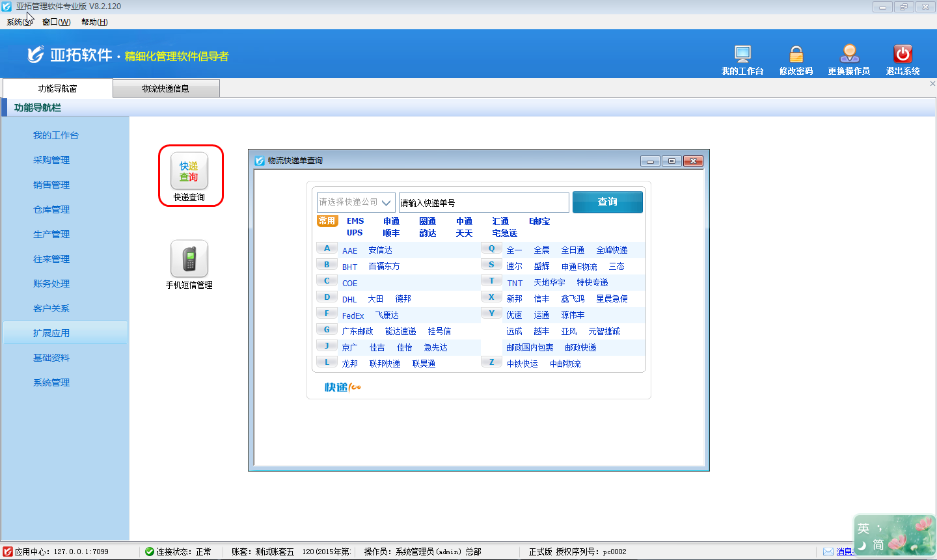The height and width of the screenshot is (560, 937).
Task: Click the 更换操作员 user icon
Action: pos(849,54)
